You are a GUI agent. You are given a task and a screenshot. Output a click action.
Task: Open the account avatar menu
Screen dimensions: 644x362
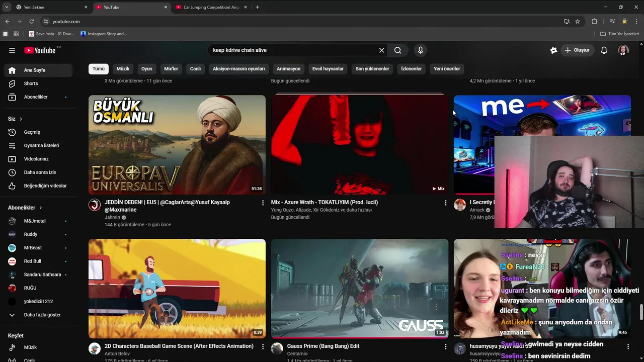pyautogui.click(x=623, y=50)
